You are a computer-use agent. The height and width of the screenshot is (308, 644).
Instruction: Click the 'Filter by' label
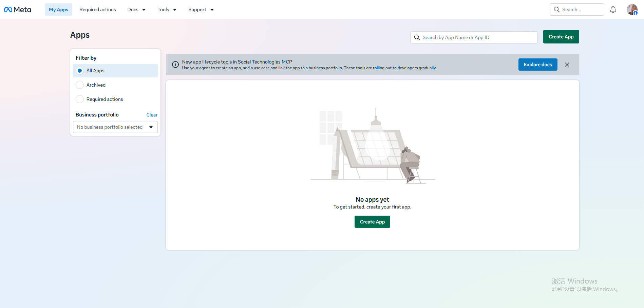[86, 58]
